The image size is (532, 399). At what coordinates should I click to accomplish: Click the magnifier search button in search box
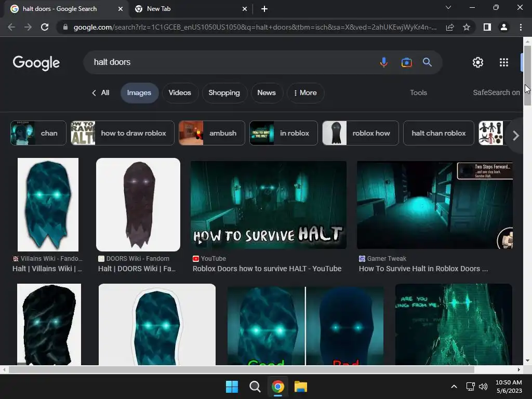click(x=427, y=62)
